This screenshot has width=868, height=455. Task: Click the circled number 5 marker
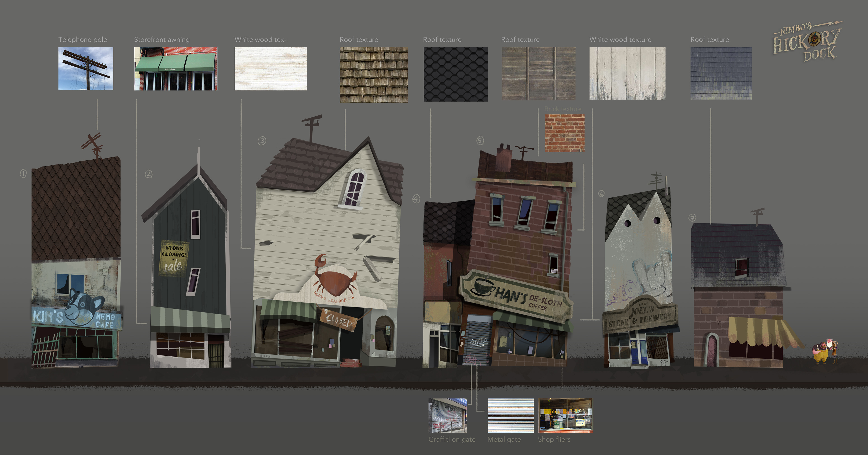click(480, 140)
